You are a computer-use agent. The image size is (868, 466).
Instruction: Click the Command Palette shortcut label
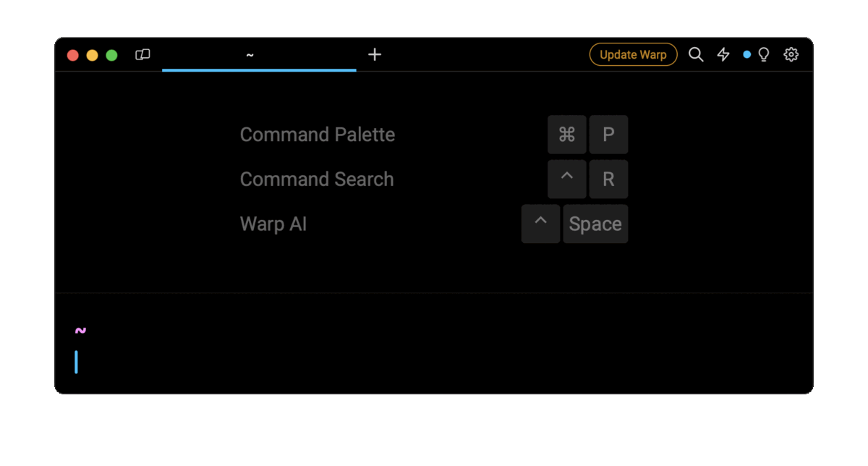317,135
